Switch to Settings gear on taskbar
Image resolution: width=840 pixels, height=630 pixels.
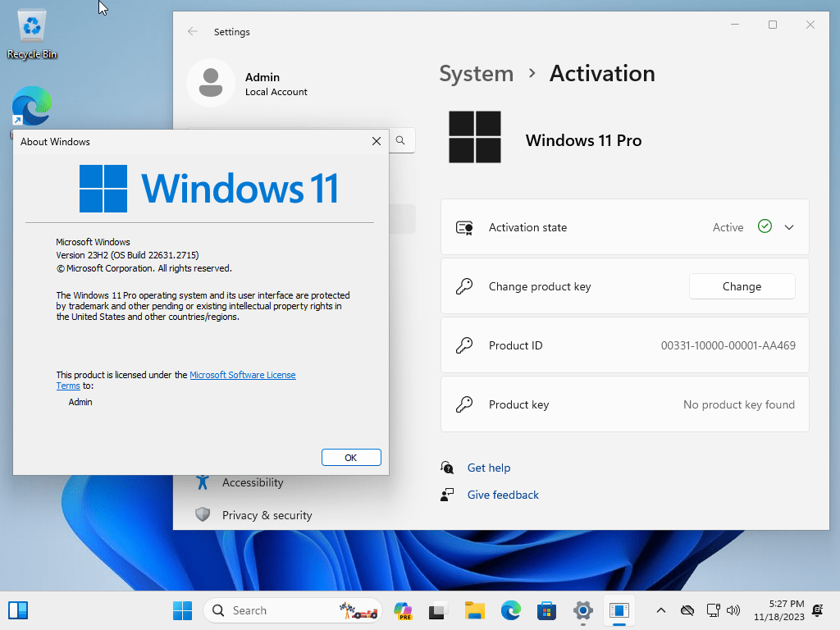point(583,610)
